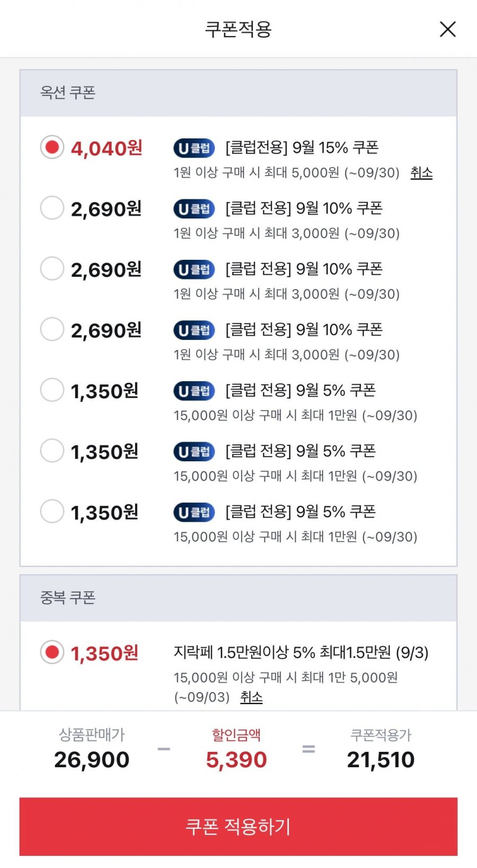The width and height of the screenshot is (477, 868).
Task: Click U클럽 badge on first 5% coupon
Action: (x=194, y=391)
